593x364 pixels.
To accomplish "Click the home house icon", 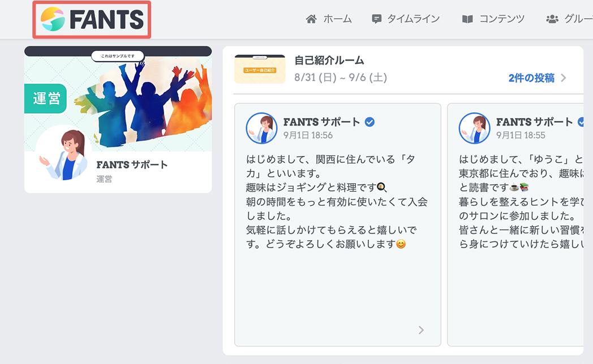I will pos(311,19).
